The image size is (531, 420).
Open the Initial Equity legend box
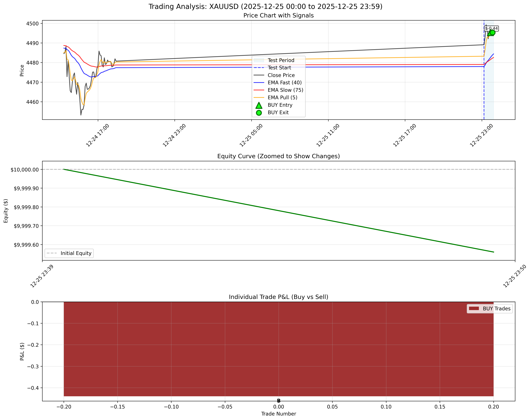click(69, 253)
